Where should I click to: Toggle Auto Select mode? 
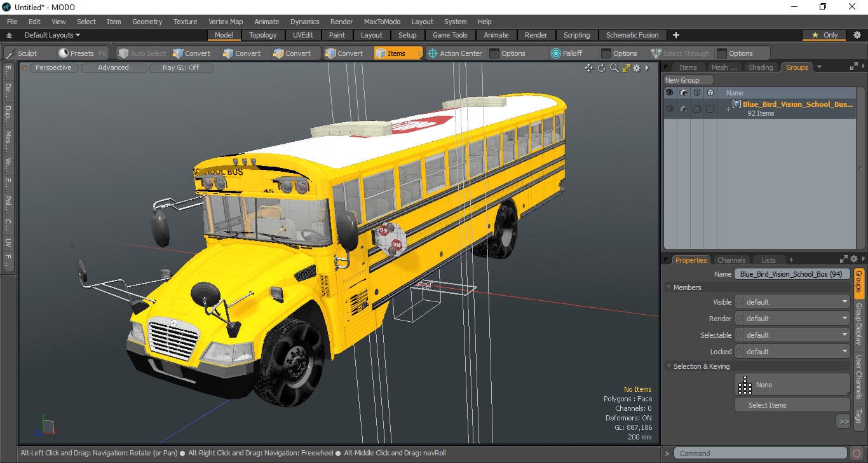[x=142, y=53]
